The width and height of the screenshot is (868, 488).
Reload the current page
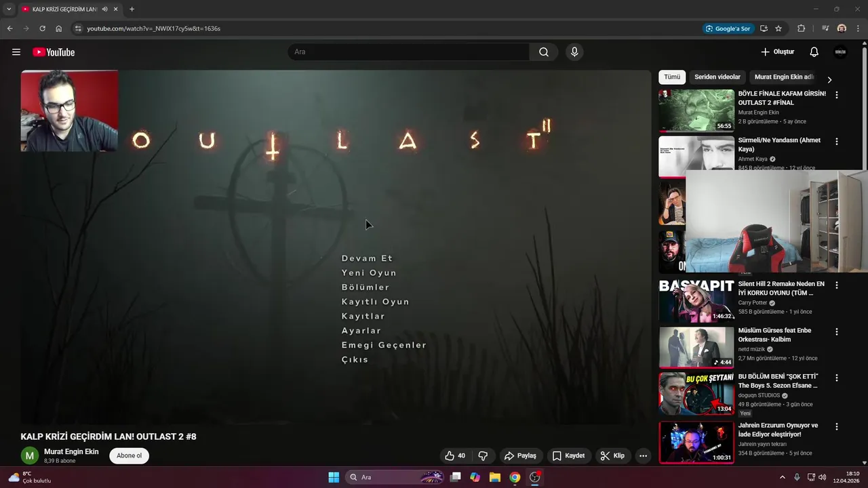[42, 28]
